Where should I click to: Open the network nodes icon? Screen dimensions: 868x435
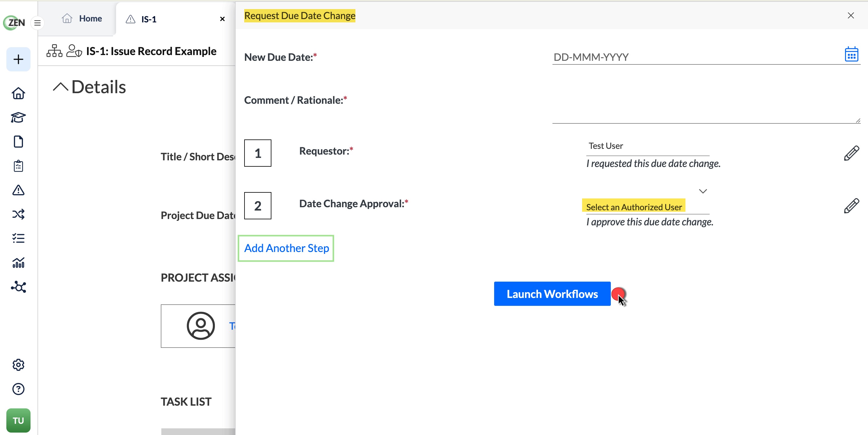pos(18,287)
